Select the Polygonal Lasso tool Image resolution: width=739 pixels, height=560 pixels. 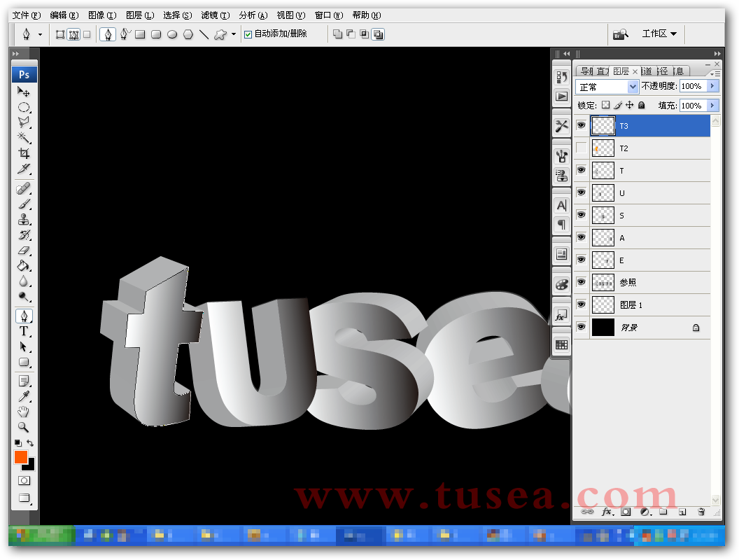point(24,122)
